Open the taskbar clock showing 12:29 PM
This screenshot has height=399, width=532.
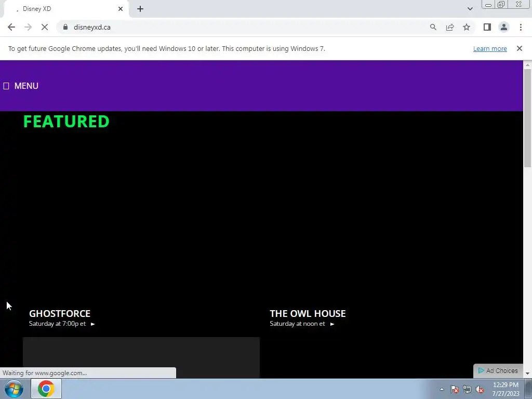point(506,389)
